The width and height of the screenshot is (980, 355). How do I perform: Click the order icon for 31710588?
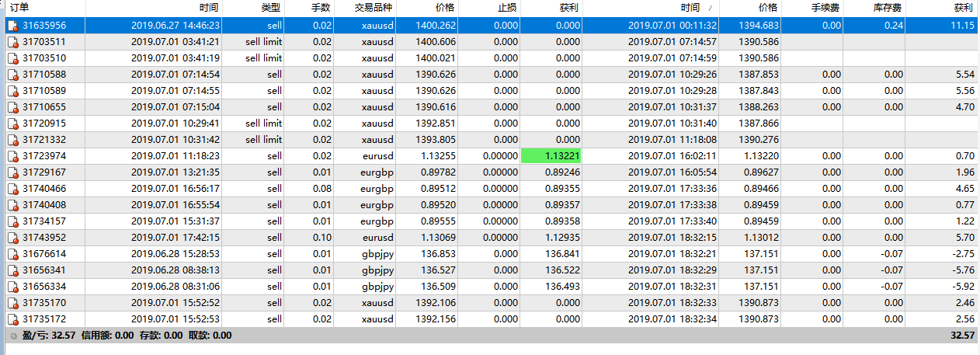[12, 75]
